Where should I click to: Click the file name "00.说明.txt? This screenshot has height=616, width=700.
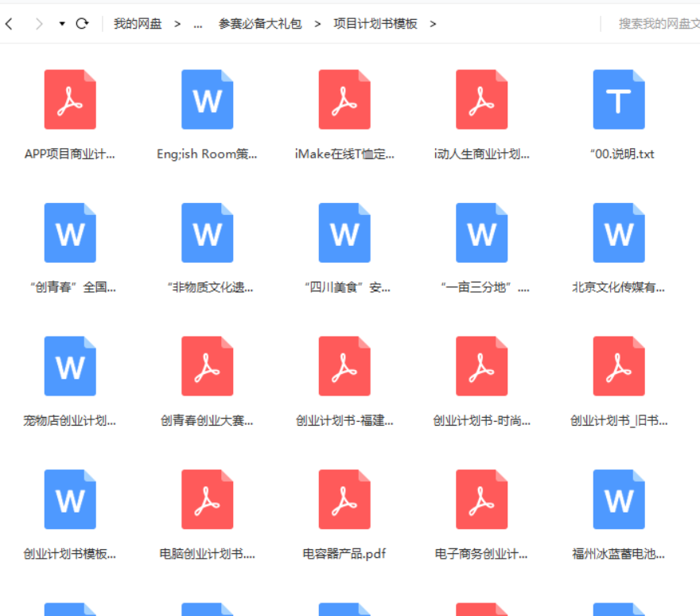tap(622, 154)
